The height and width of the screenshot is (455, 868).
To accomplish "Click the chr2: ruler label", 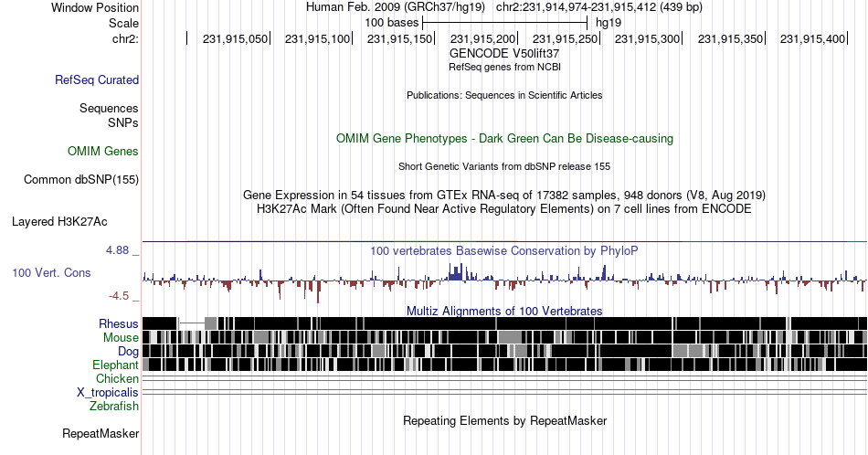I will coord(126,38).
